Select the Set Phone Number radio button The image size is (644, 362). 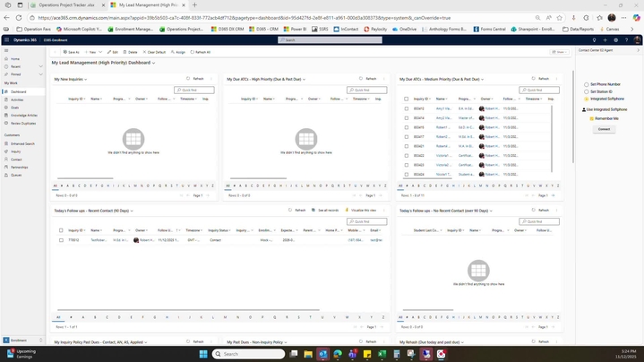(587, 84)
